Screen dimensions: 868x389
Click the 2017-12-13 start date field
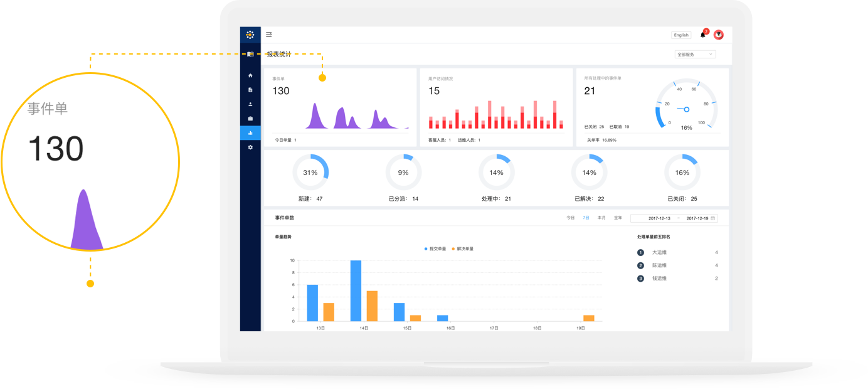pyautogui.click(x=659, y=218)
